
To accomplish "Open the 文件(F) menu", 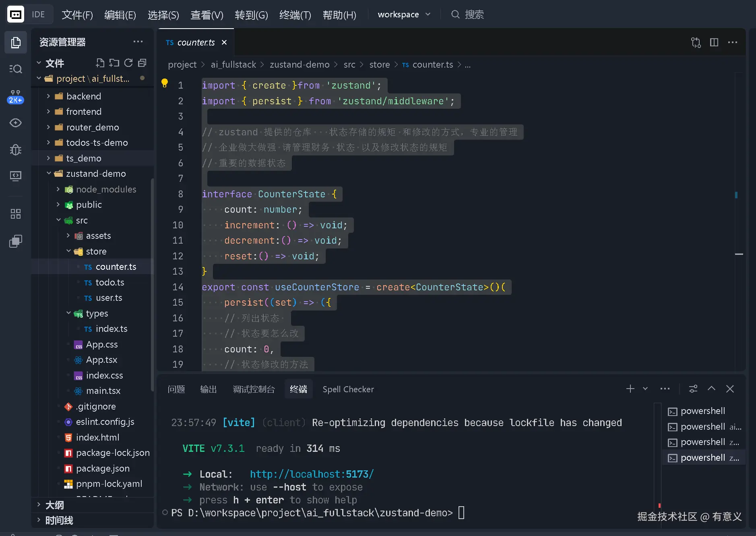I will coord(77,15).
